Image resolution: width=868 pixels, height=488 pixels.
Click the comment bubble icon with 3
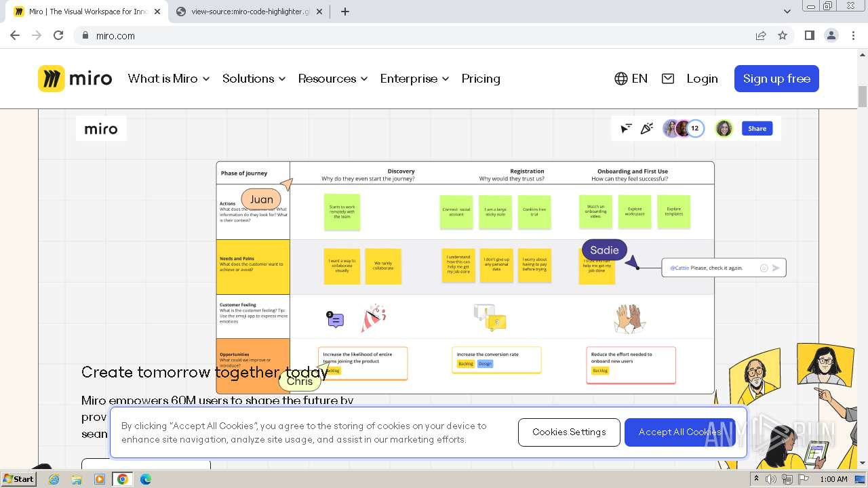(335, 320)
